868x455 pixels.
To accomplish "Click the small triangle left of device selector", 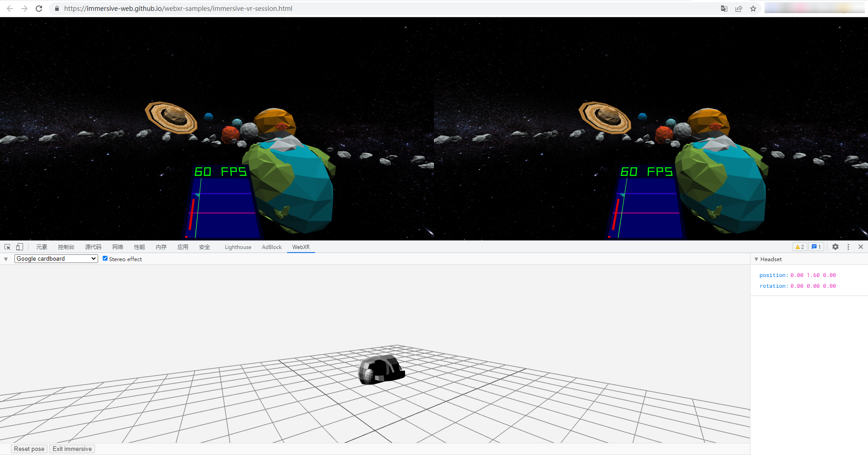I will 6,258.
